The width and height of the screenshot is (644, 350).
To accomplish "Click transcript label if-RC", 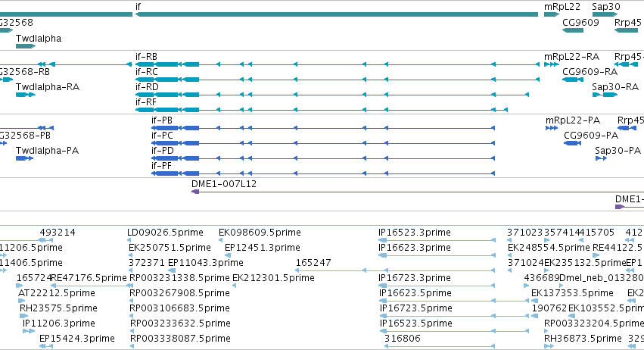I will pos(147,72).
